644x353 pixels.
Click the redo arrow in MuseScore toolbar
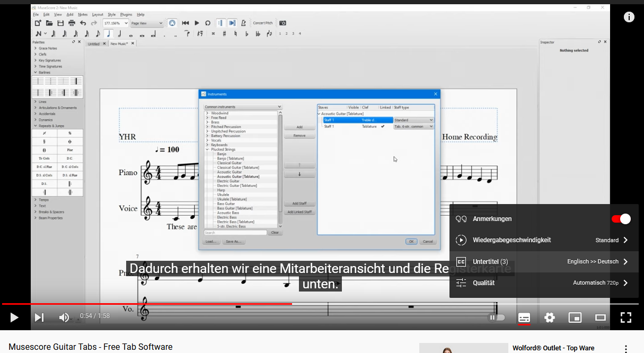click(x=94, y=23)
